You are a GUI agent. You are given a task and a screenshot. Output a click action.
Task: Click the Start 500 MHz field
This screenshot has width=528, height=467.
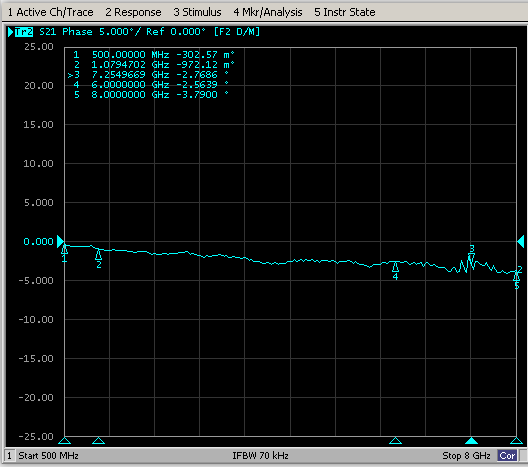[x=48, y=456]
